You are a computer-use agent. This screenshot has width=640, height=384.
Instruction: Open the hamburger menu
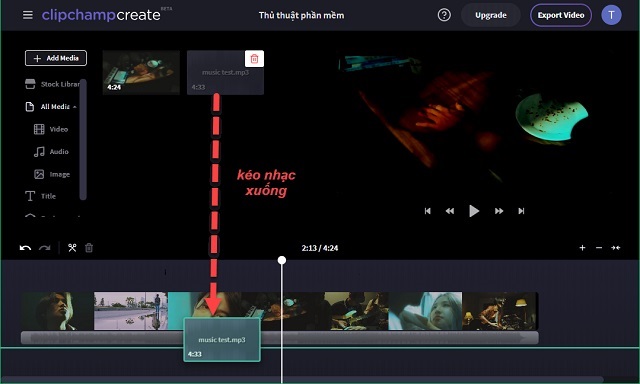[x=28, y=15]
